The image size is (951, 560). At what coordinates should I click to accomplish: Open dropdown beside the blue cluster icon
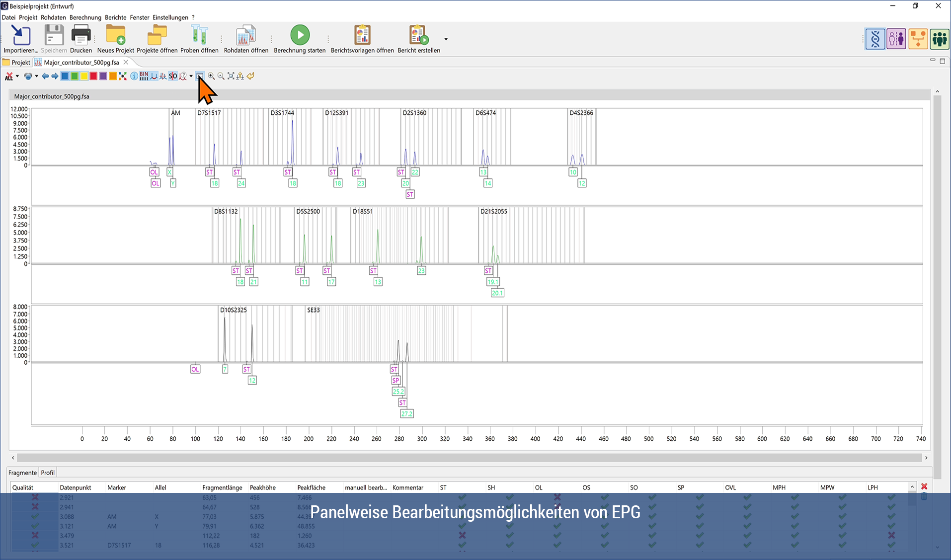(36, 76)
